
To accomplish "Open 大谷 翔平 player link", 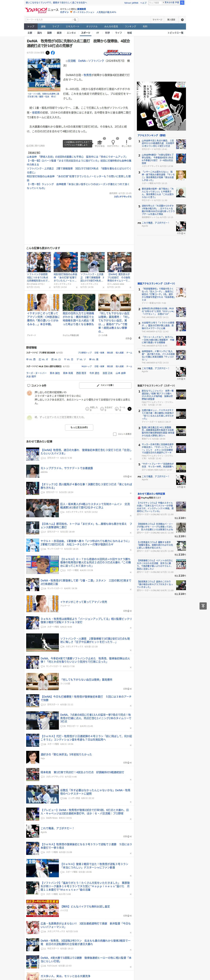I will click(31, 377).
